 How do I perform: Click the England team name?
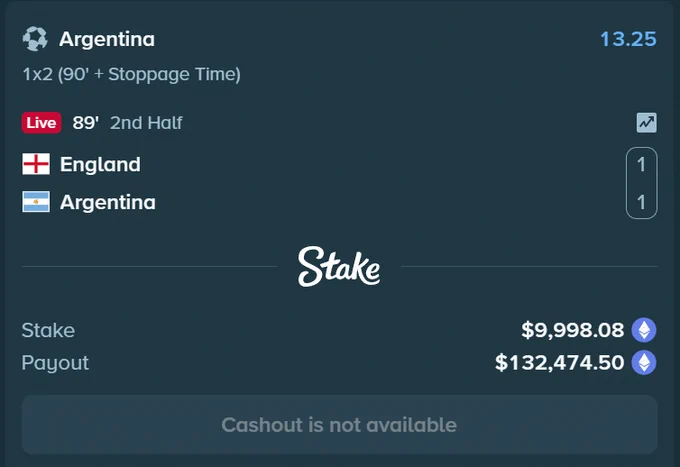point(100,164)
